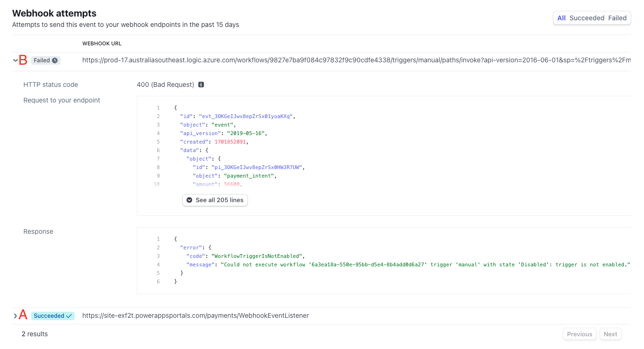This screenshot has width=644, height=349.
Task: Click the circular down-arrow in See all lines
Action: (189, 200)
